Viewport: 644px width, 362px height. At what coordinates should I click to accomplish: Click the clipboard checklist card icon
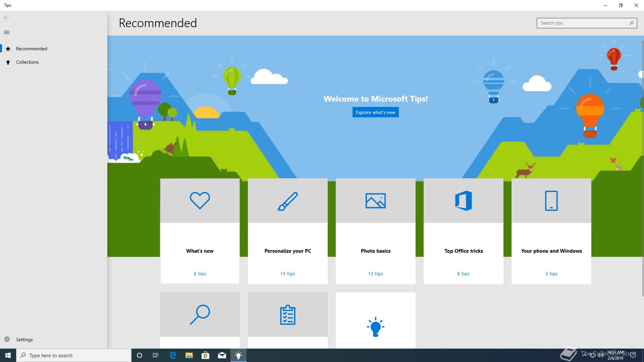(288, 315)
